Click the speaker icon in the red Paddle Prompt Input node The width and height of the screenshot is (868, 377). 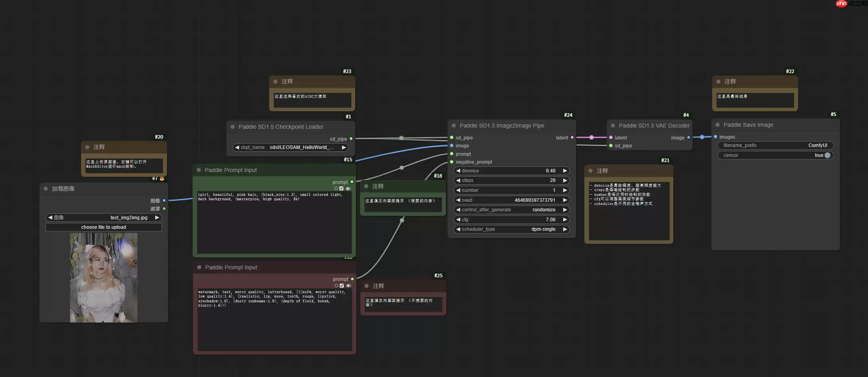tap(349, 286)
